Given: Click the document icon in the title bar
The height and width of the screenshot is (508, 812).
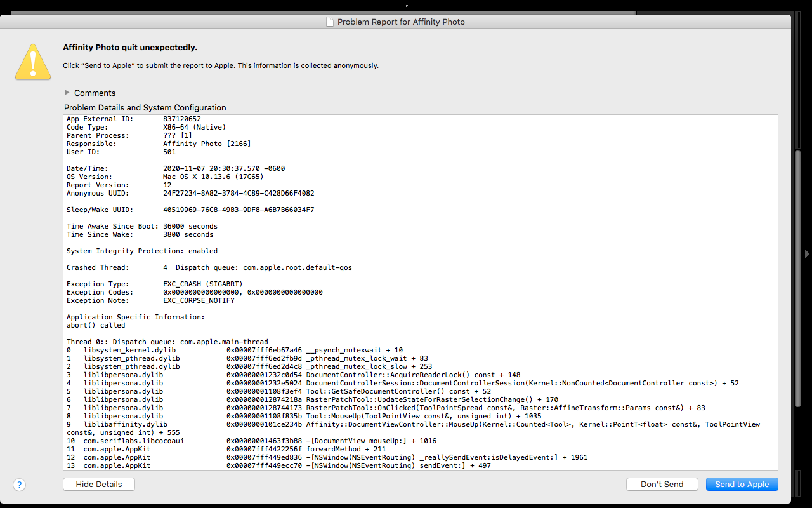Looking at the screenshot, I should [x=329, y=22].
